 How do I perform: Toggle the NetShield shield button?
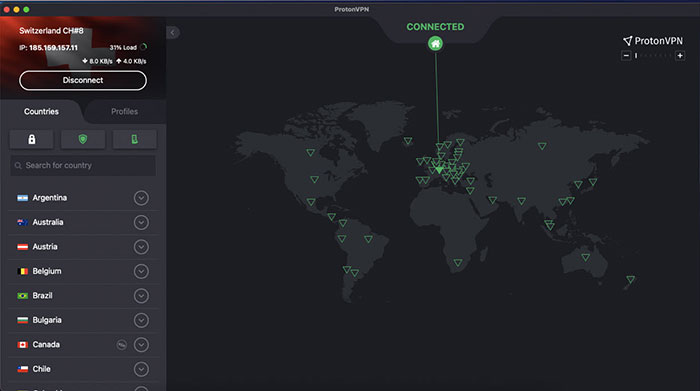pos(83,139)
